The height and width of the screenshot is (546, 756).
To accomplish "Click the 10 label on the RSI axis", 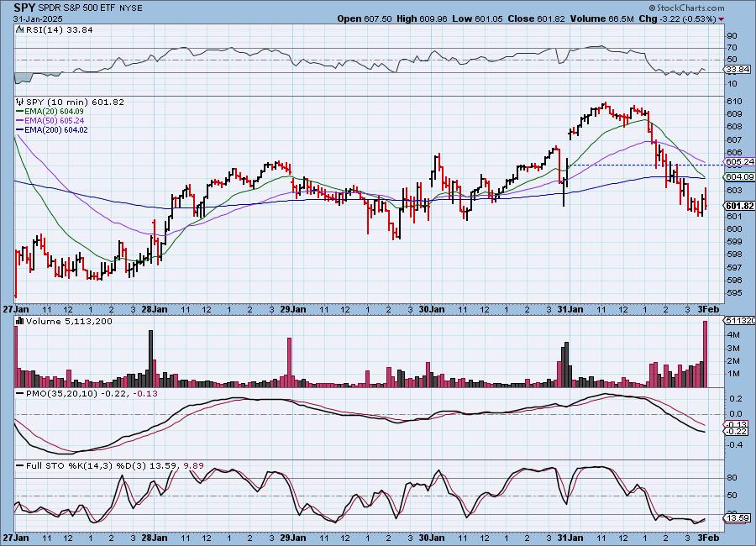I will [732, 83].
